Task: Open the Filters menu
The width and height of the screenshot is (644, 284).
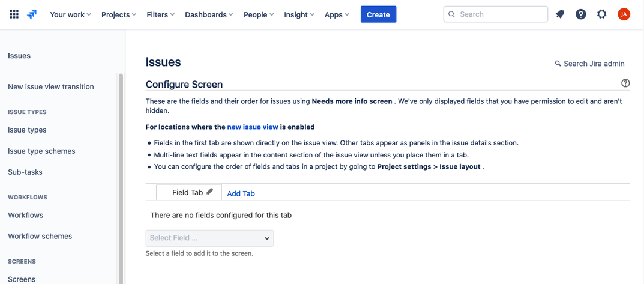Action: point(161,15)
